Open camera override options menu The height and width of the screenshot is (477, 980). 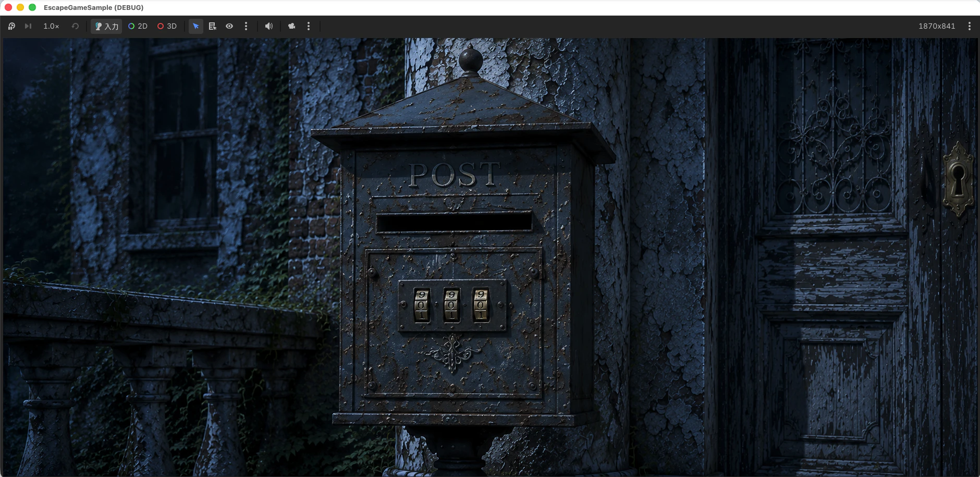(x=309, y=26)
